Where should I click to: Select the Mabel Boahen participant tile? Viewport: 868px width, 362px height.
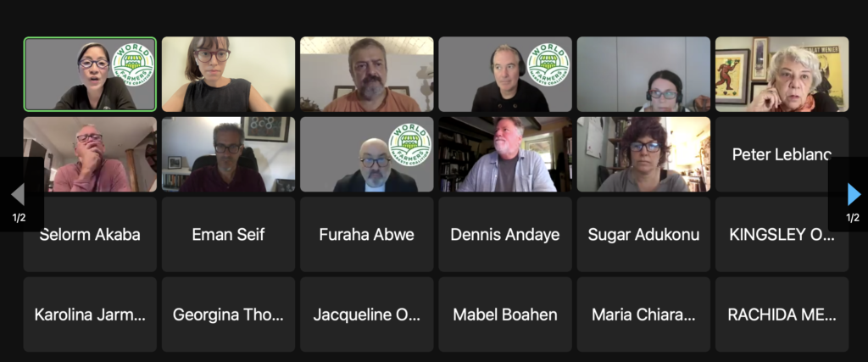coord(505,315)
